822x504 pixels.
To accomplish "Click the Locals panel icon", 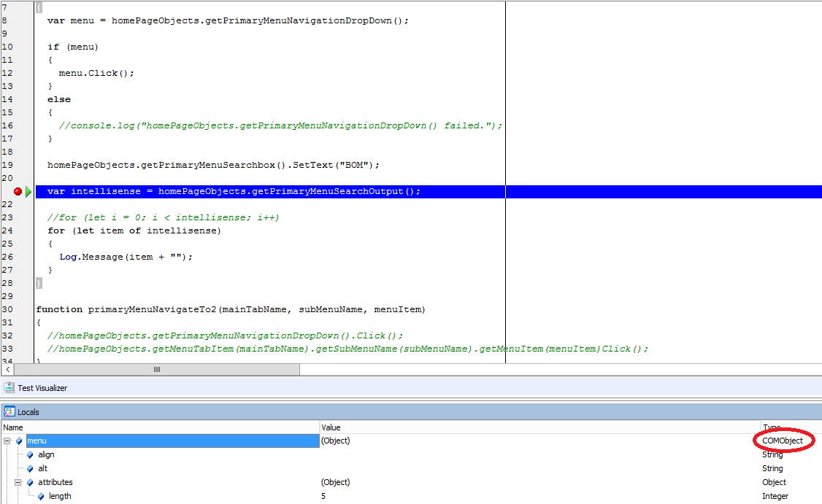I will 9,411.
